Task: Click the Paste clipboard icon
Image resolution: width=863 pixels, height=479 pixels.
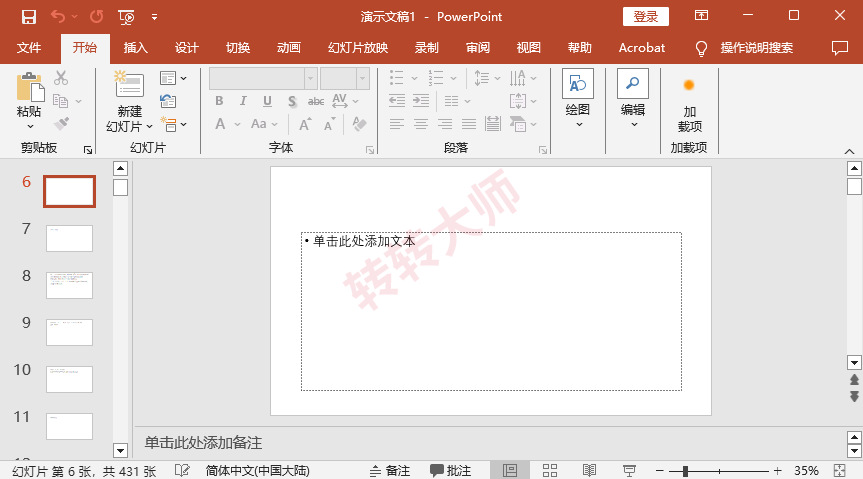Action: point(30,88)
